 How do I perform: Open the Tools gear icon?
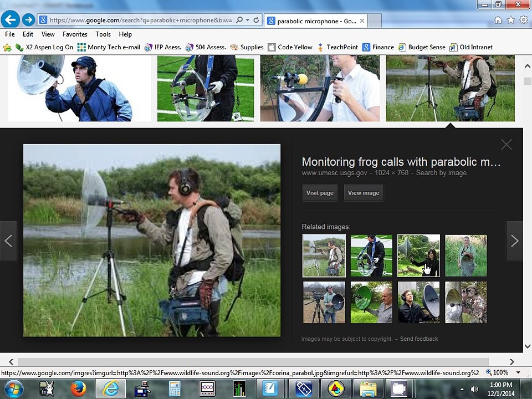pos(524,20)
